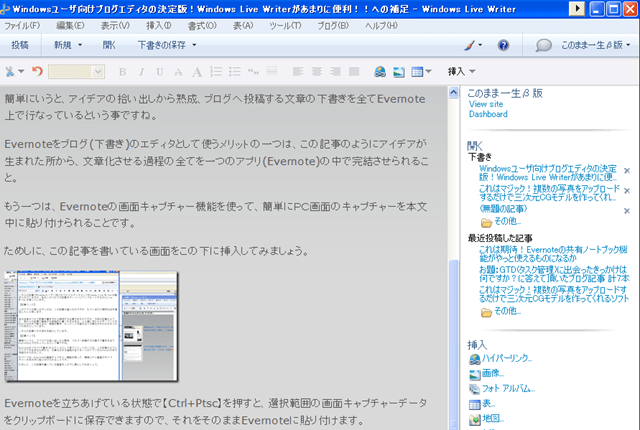Click the paintbrush theme icon
This screenshot has height=430, width=640.
[x=469, y=45]
